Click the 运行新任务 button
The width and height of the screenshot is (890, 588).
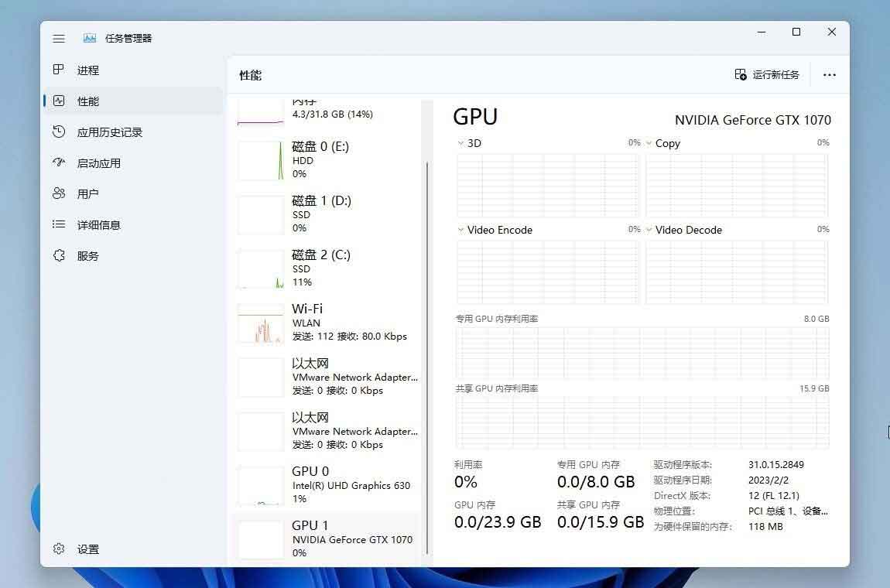(767, 75)
